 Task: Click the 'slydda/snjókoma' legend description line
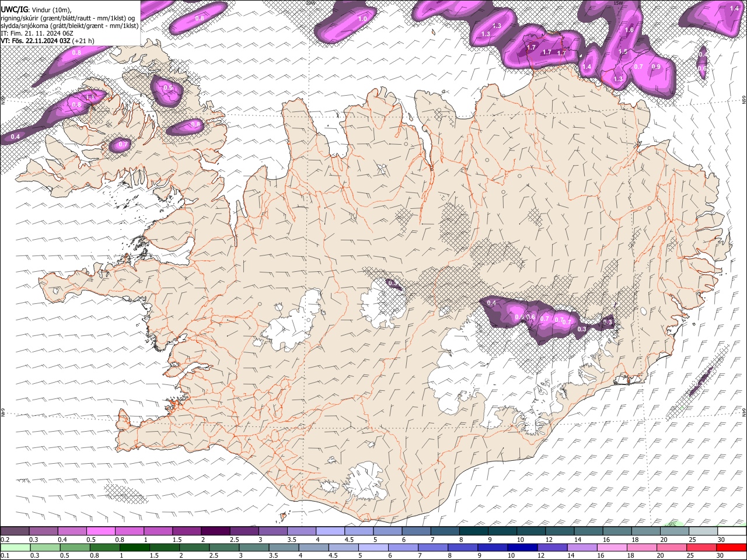[x=69, y=26]
